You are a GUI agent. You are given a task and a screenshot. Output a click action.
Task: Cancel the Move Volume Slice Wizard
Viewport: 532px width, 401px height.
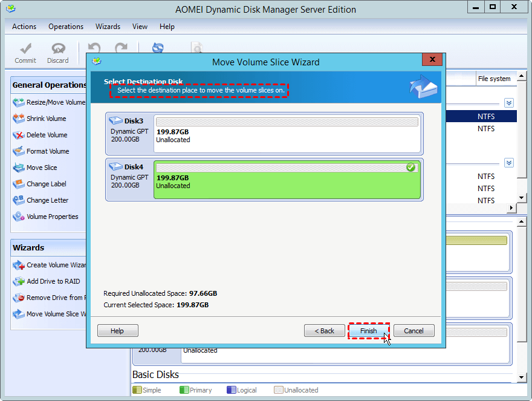point(414,331)
